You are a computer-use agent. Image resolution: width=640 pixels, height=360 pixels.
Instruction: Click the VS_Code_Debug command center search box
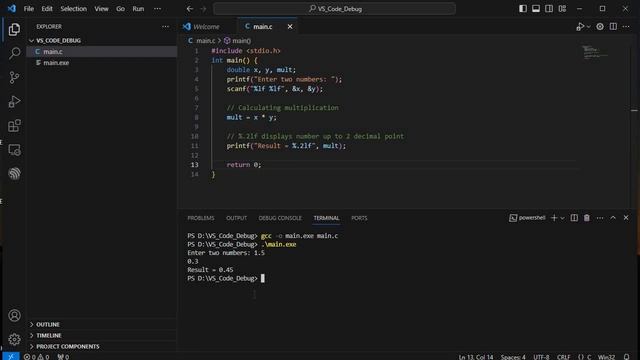point(335,9)
